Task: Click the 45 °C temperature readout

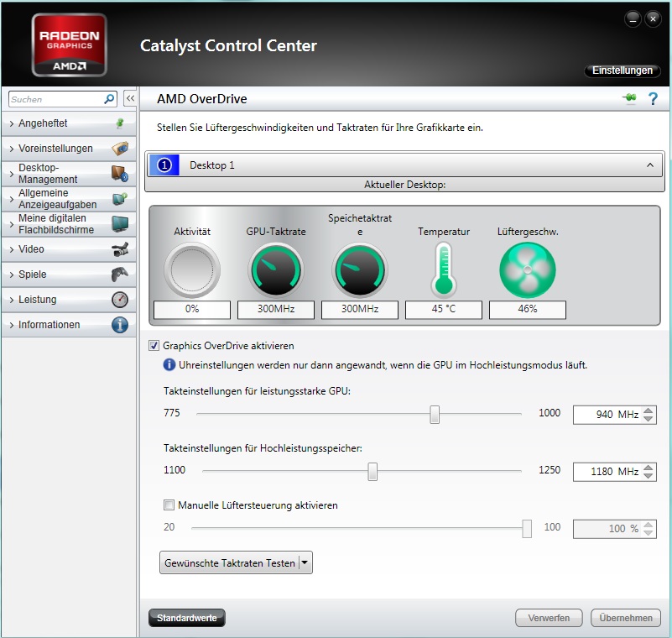Action: pos(444,309)
